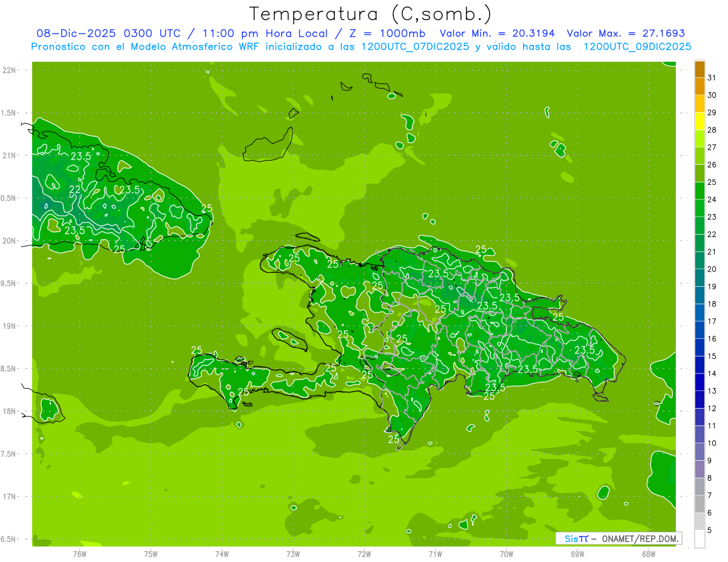The height and width of the screenshot is (562, 728).
Task: Select the '69W' longitude axis label
Action: click(x=578, y=554)
